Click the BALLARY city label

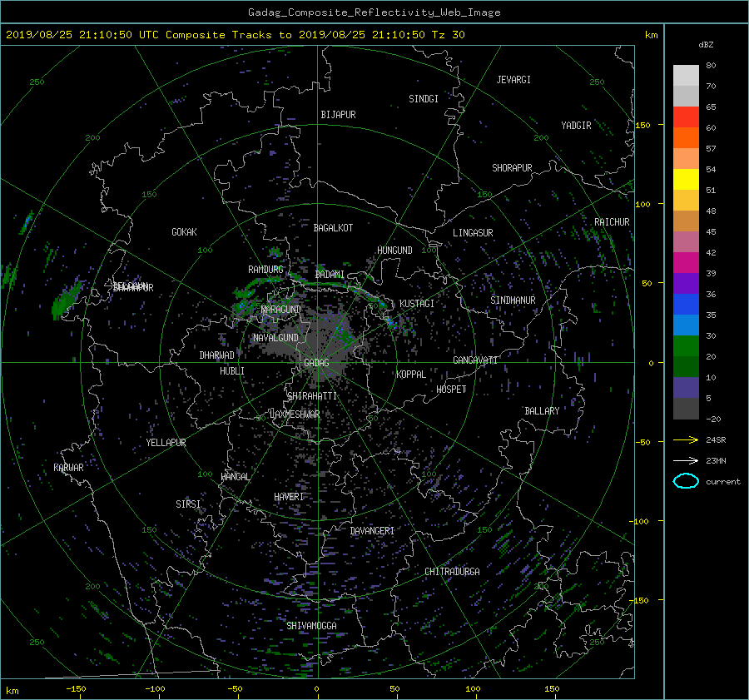tap(542, 411)
